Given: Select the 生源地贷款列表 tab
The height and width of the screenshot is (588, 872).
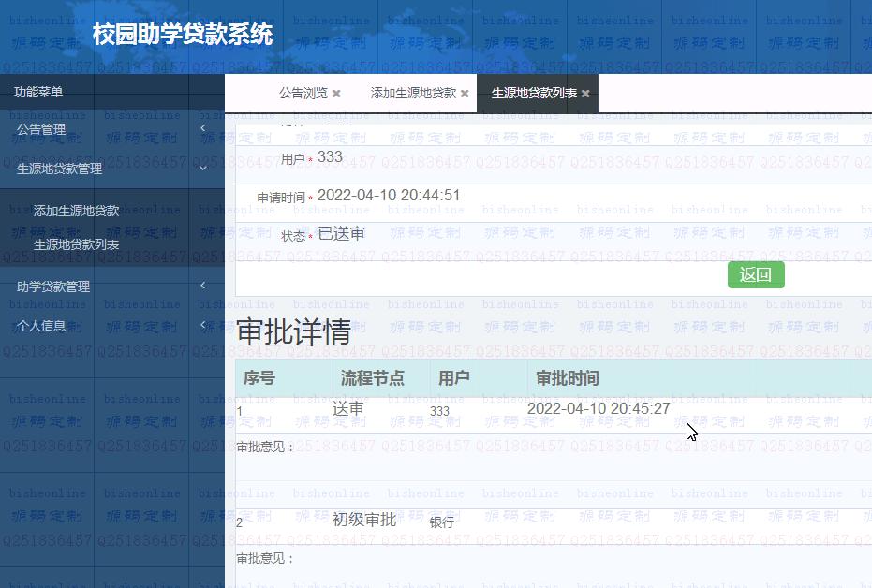Looking at the screenshot, I should coord(534,93).
